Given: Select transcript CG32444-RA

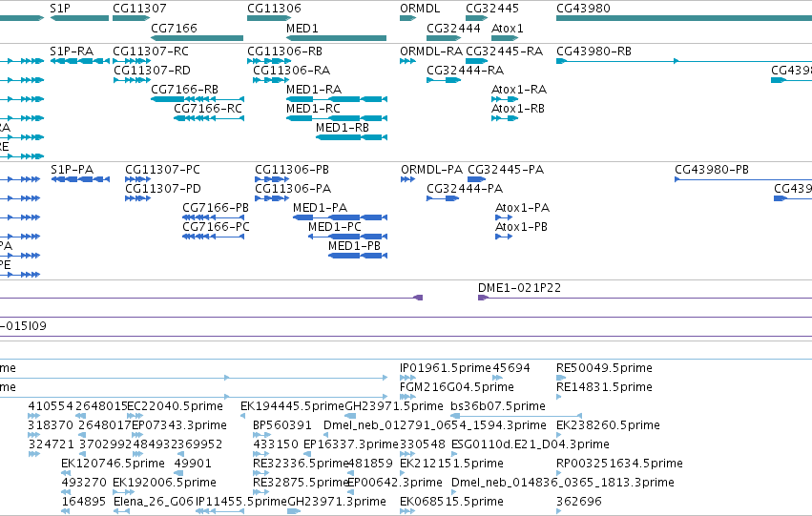Looking at the screenshot, I should [444, 80].
